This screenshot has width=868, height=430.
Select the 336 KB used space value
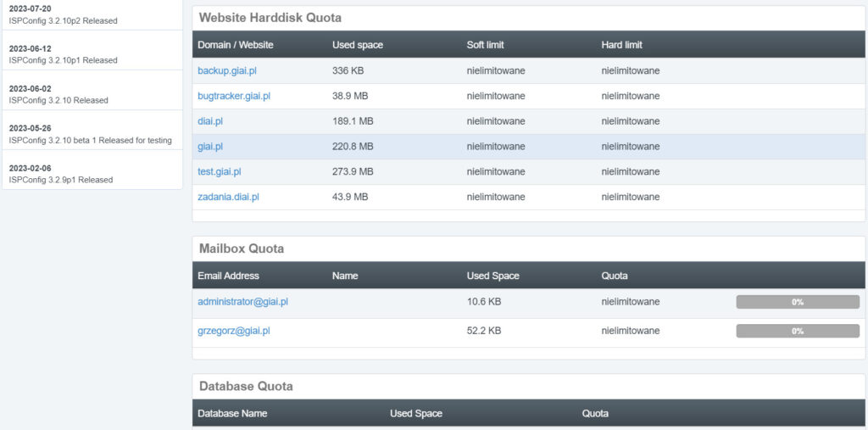tap(348, 71)
